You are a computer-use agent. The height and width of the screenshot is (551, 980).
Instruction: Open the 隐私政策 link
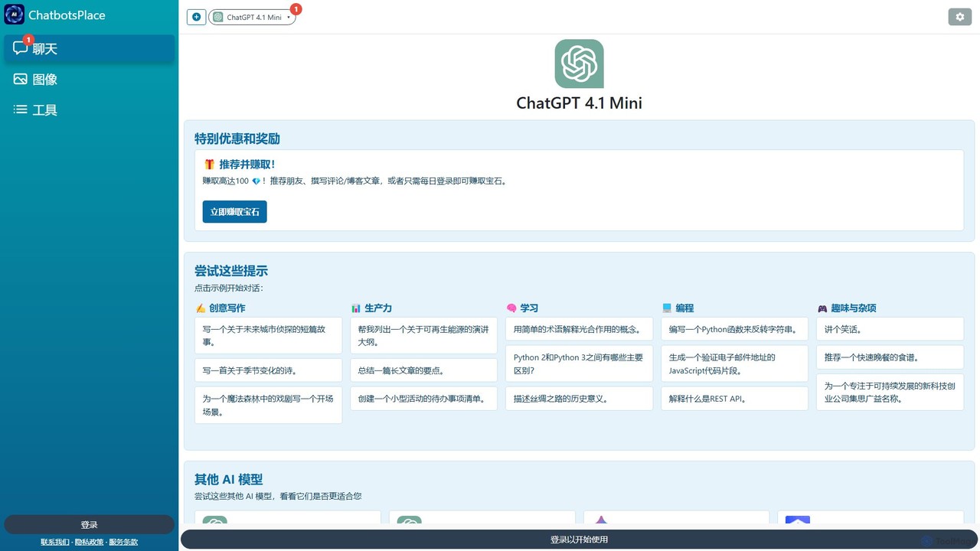[89, 542]
